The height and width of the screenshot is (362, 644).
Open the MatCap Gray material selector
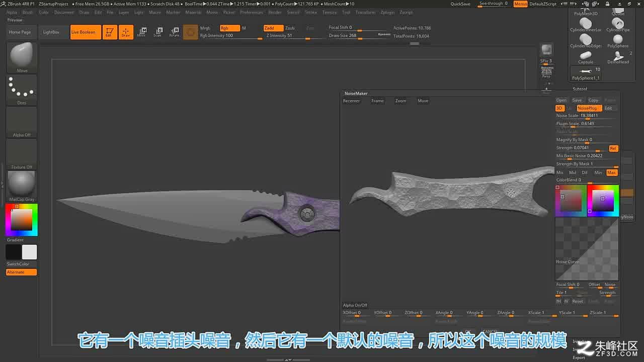tap(22, 187)
